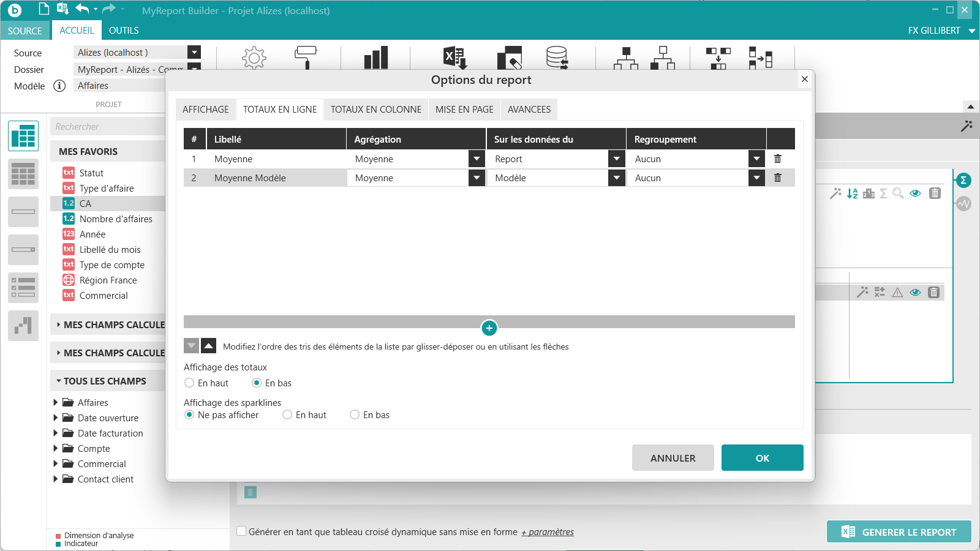Screen dimensions: 980x551
Task: Open Regroupement dropdown in first row
Action: pyautogui.click(x=757, y=159)
